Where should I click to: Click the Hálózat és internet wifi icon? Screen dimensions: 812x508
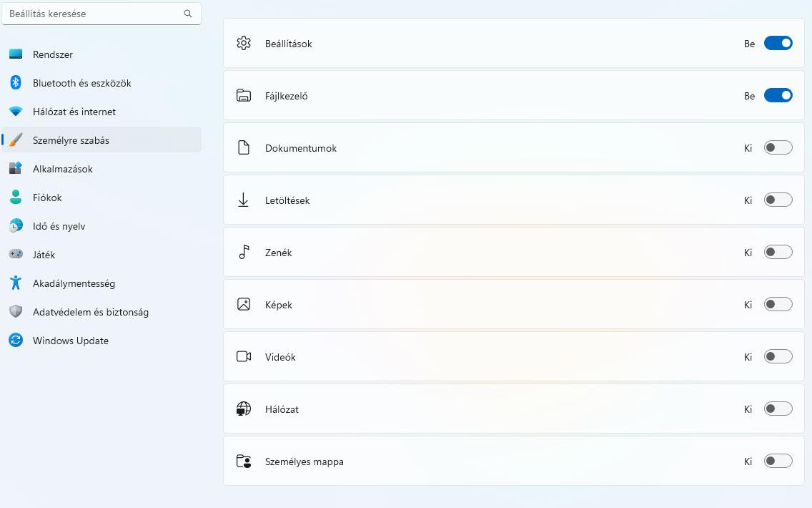[16, 112]
